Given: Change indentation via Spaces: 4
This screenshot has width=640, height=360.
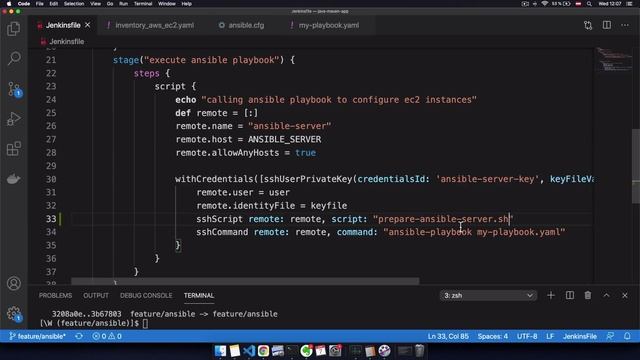Looking at the screenshot, I should pyautogui.click(x=493, y=336).
